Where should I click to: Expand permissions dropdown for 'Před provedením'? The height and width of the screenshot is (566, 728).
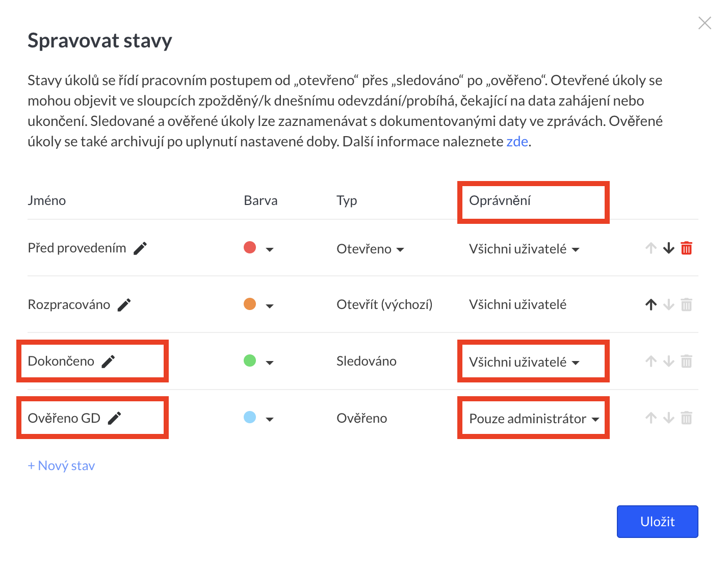tap(524, 249)
